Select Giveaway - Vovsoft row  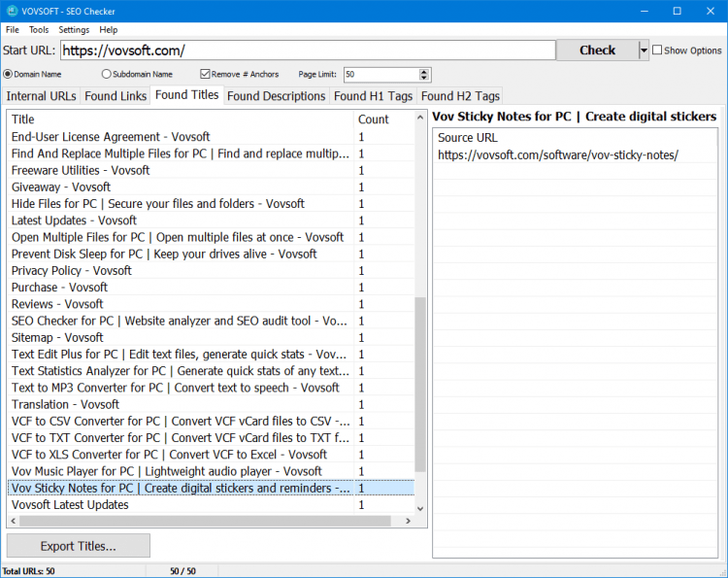tap(211, 187)
